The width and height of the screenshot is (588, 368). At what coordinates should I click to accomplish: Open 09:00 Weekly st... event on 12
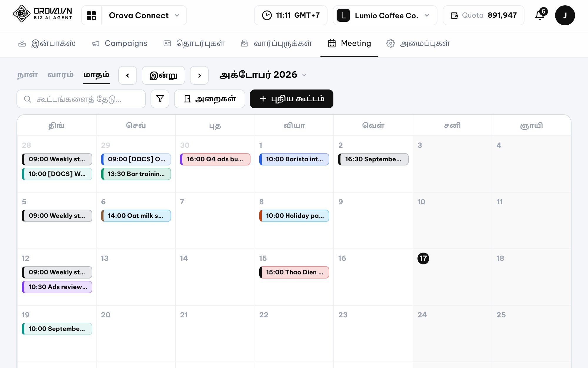point(57,272)
